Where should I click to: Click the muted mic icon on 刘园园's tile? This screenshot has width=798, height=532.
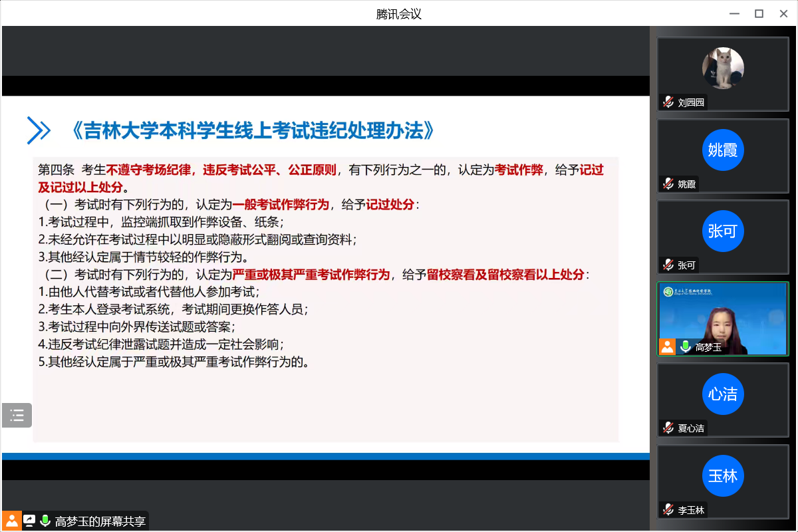(x=668, y=102)
